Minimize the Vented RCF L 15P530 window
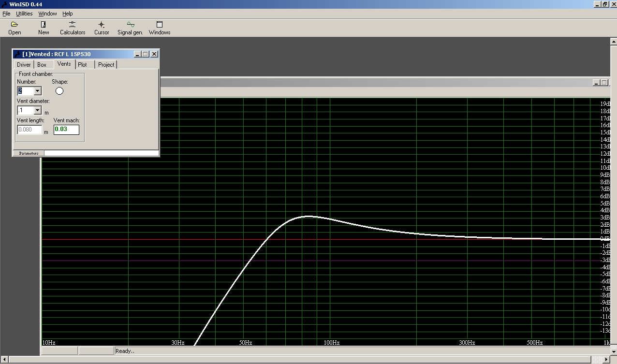This screenshot has height=364, width=617. coord(137,54)
